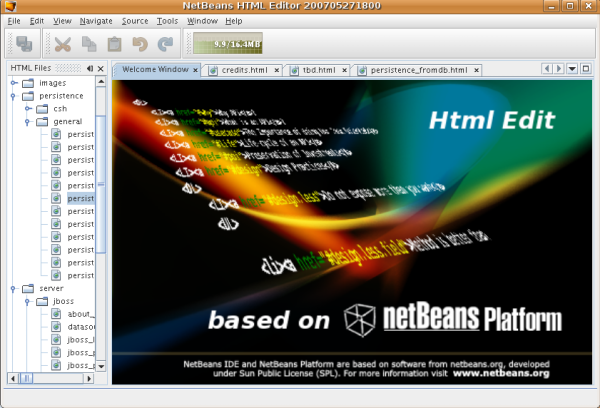Select the dataso file under jboss
Screen dimensions: 600x408
click(81, 327)
